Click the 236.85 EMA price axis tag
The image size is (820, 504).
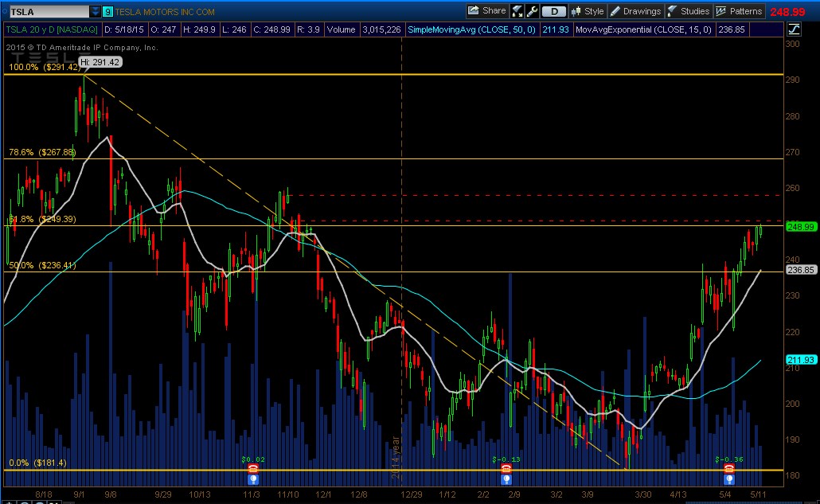tap(801, 270)
